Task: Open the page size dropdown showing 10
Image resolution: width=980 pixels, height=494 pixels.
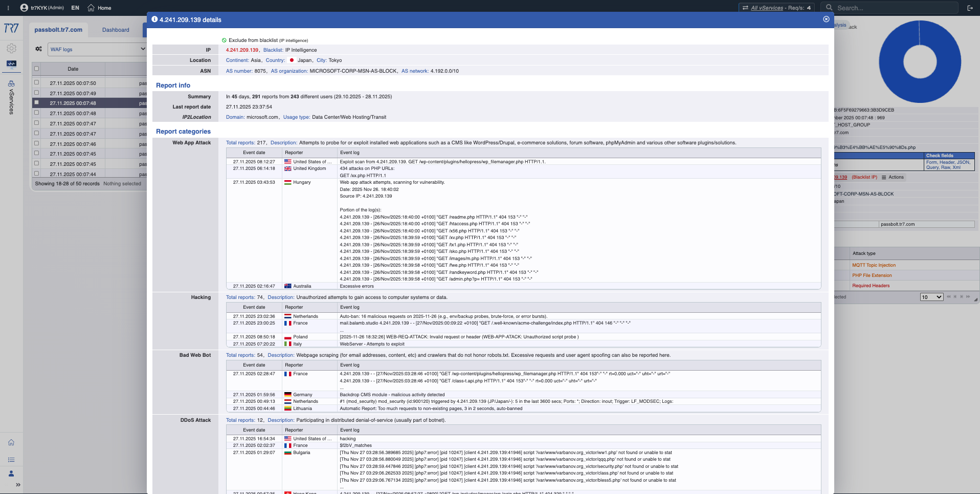Action: 931,297
